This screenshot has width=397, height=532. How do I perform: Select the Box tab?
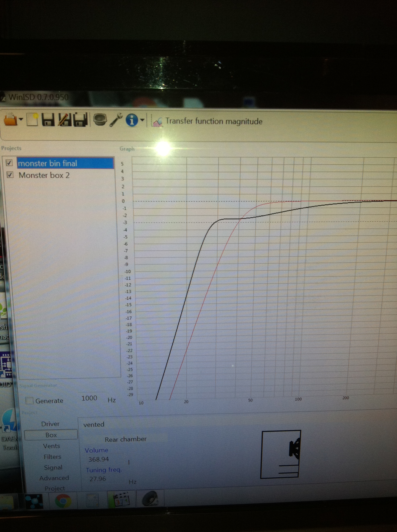51,435
